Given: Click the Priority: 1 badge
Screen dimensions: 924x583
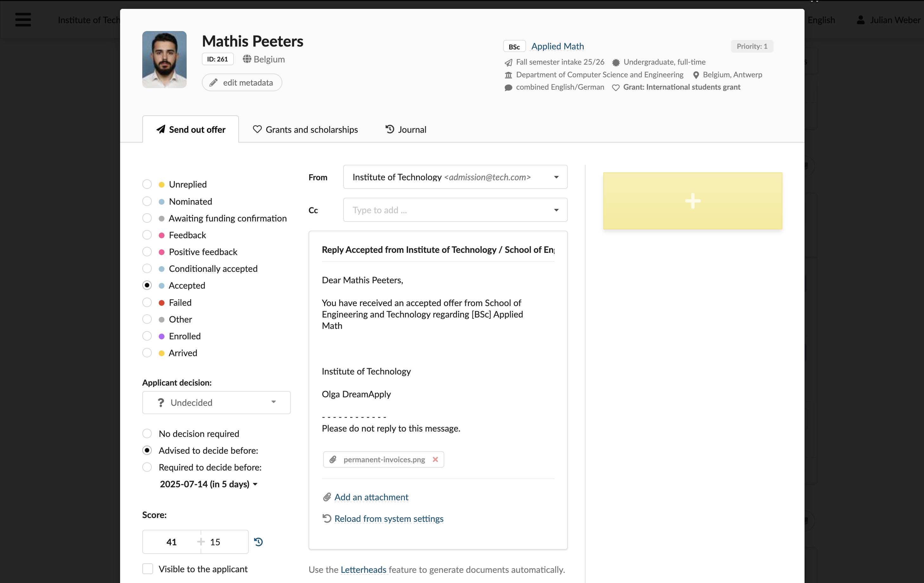Looking at the screenshot, I should [x=752, y=46].
